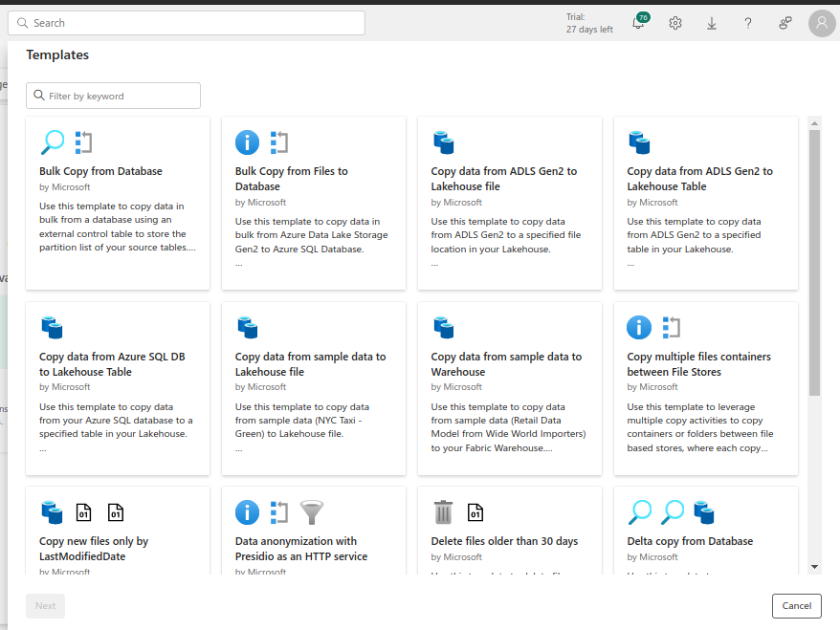Select Copy data from sample data to Warehouse
840x630 pixels.
click(x=509, y=388)
